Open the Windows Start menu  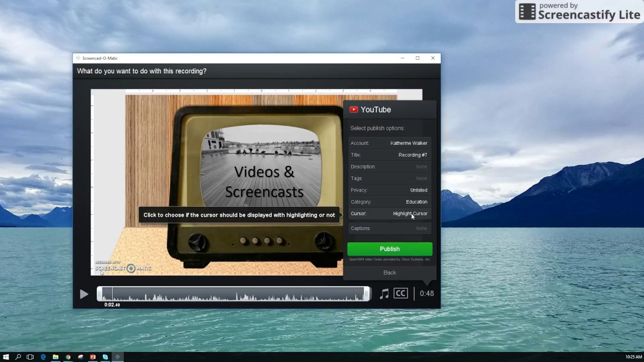click(x=6, y=357)
